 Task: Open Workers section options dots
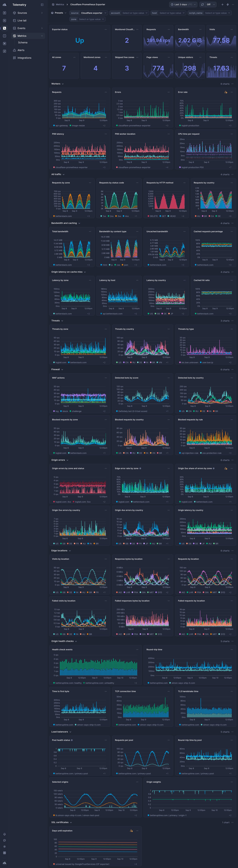click(232, 84)
